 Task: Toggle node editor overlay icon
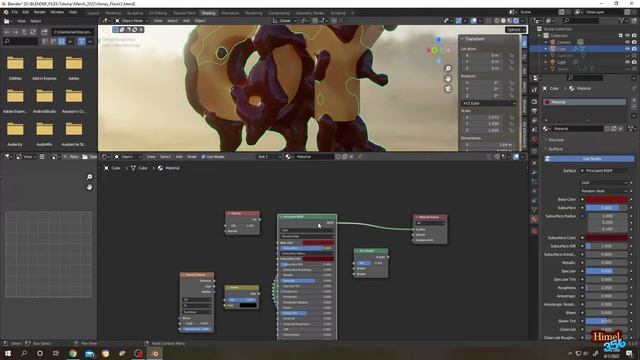click(x=516, y=157)
